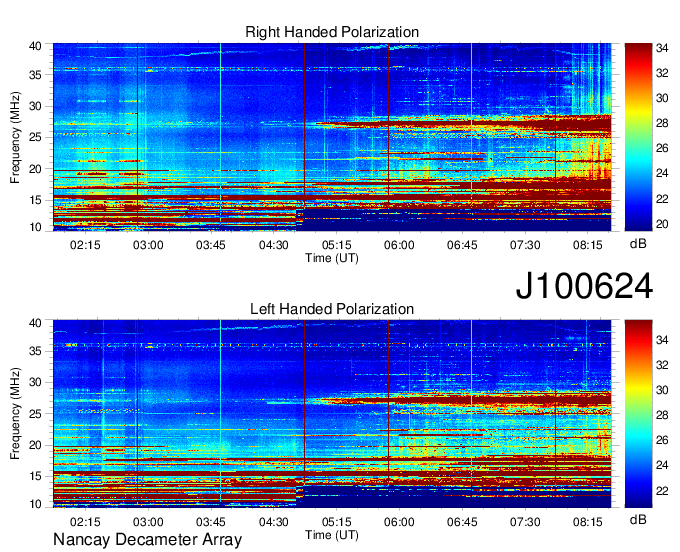
Task: Click the 22 dB value on Left Handed colorbar
Action: 662,491
